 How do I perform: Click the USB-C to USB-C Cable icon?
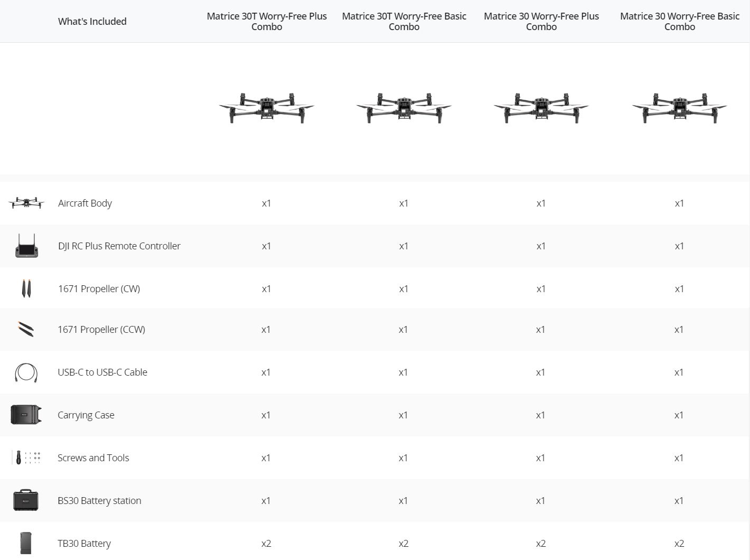[26, 372]
